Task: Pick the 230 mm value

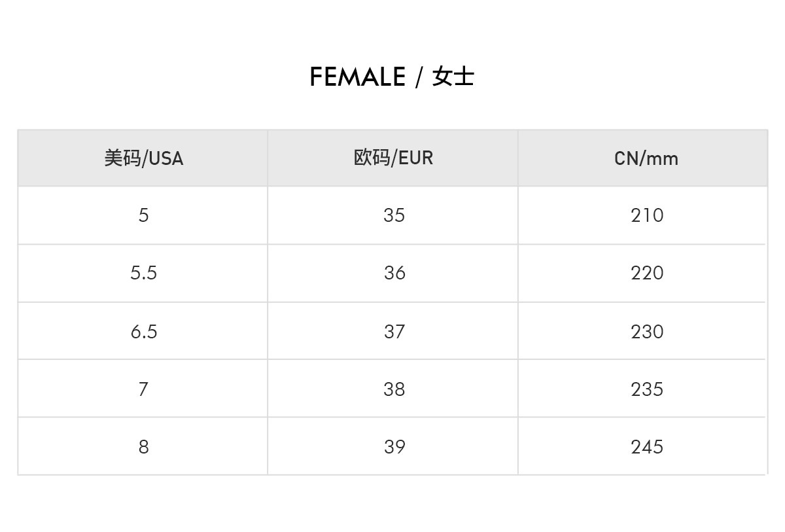Action: point(647,331)
